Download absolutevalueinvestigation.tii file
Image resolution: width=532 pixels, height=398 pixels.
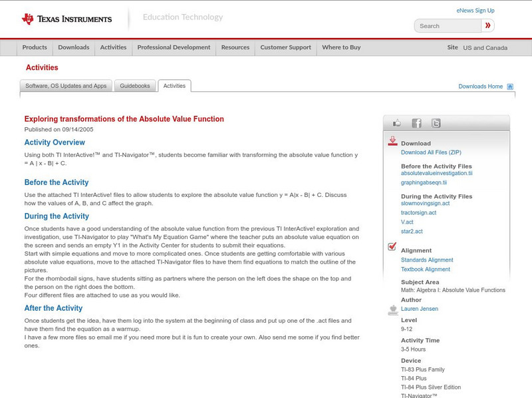(x=437, y=173)
